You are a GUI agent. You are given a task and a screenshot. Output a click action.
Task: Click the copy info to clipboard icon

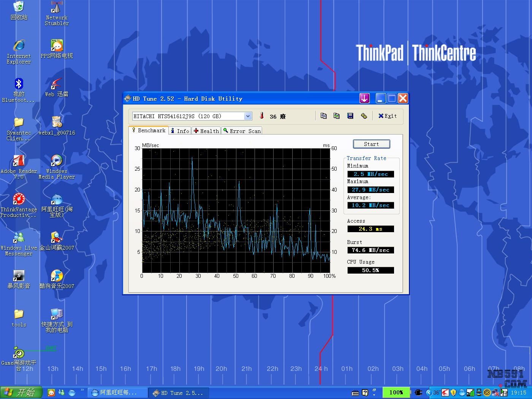tap(323, 116)
